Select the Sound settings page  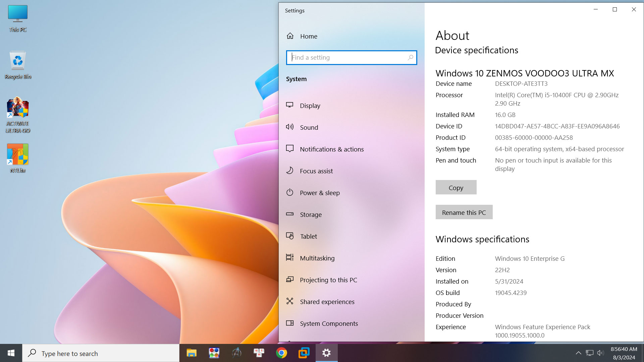[x=352, y=127]
